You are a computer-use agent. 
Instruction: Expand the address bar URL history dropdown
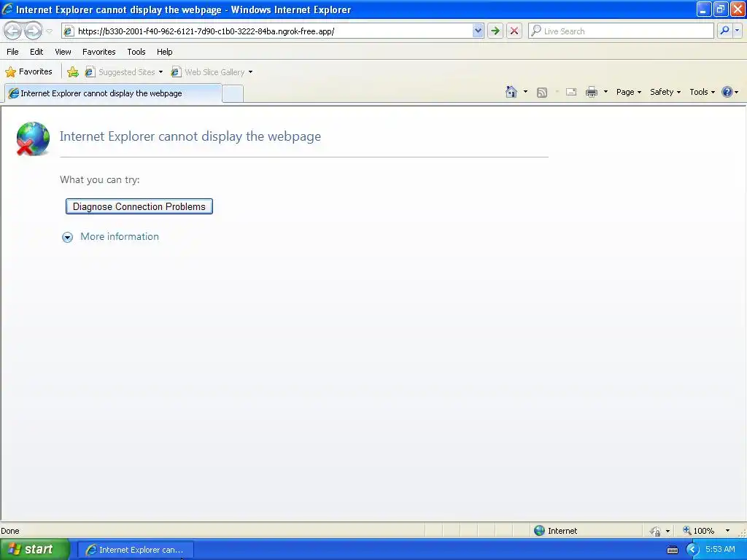[x=478, y=31]
